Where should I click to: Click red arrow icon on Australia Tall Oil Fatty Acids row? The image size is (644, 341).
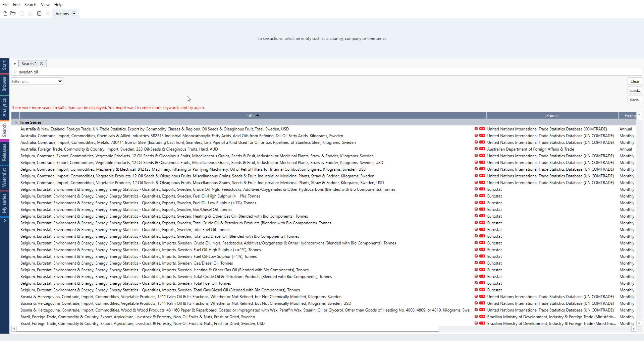click(x=476, y=135)
